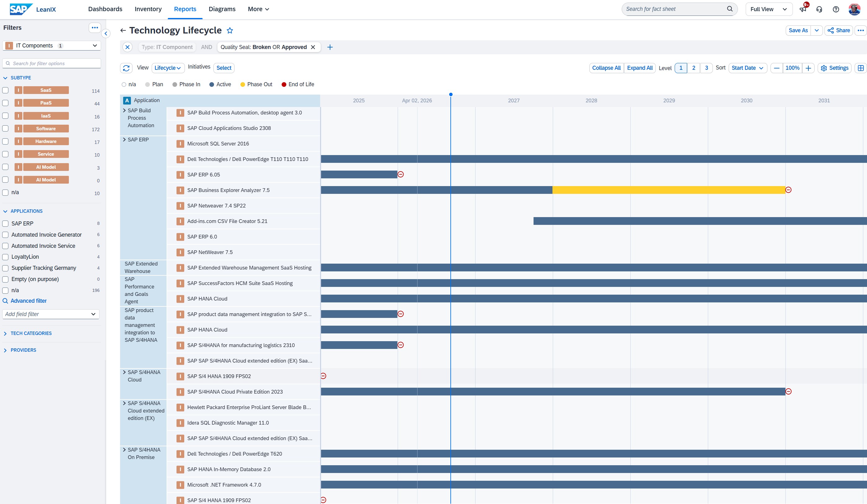Expand the PROVIDERS section
The image size is (867, 504).
point(5,350)
